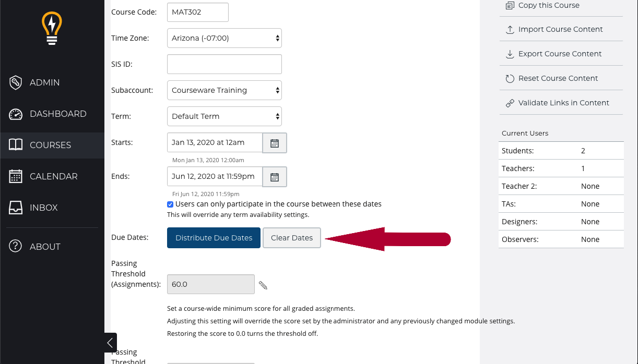This screenshot has height=364, width=638.
Task: Open the Admin shield icon
Action: click(x=16, y=82)
